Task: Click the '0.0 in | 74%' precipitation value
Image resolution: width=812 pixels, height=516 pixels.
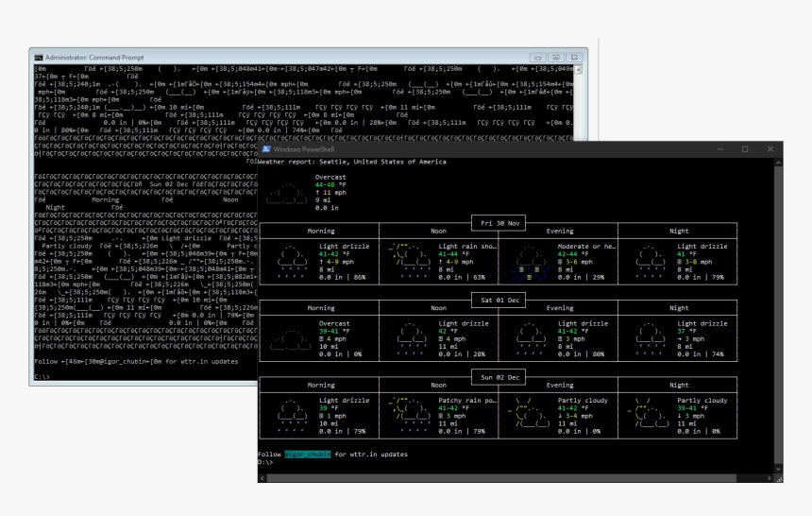Action: (x=701, y=354)
